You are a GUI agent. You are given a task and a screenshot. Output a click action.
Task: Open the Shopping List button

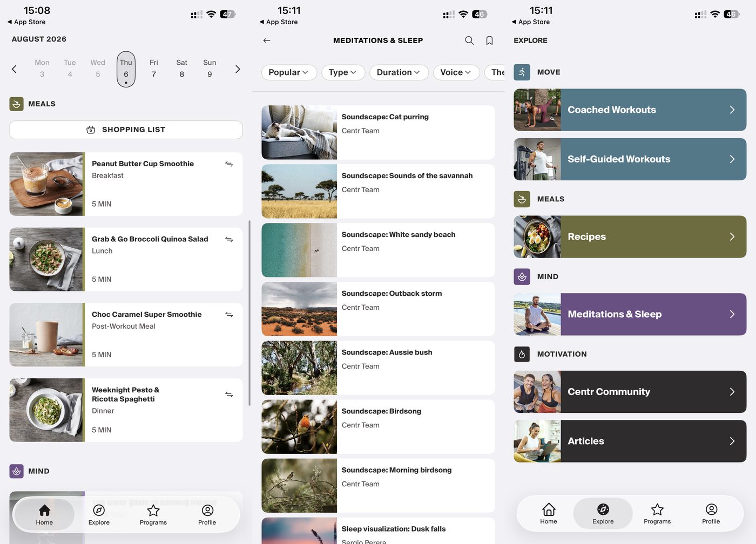tap(126, 130)
